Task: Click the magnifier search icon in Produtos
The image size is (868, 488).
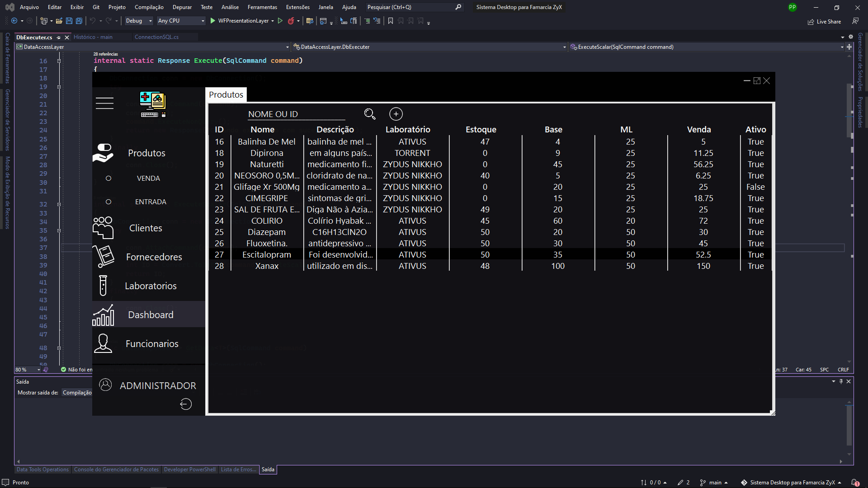Action: pyautogui.click(x=370, y=114)
